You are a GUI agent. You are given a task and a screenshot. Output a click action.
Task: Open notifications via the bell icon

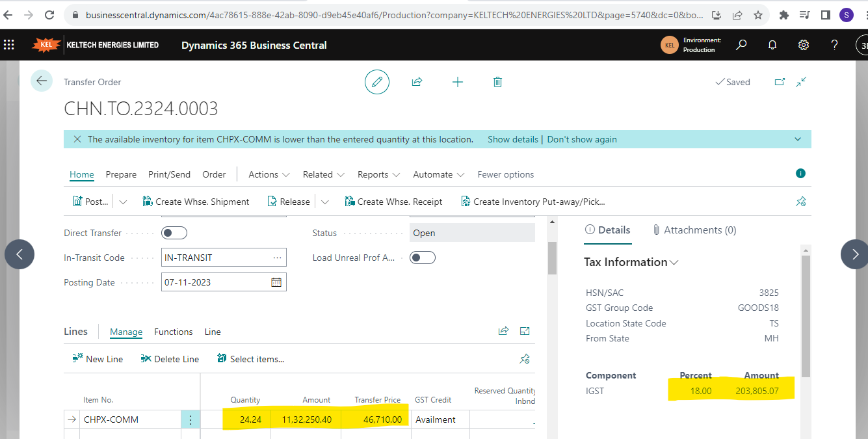click(x=772, y=45)
